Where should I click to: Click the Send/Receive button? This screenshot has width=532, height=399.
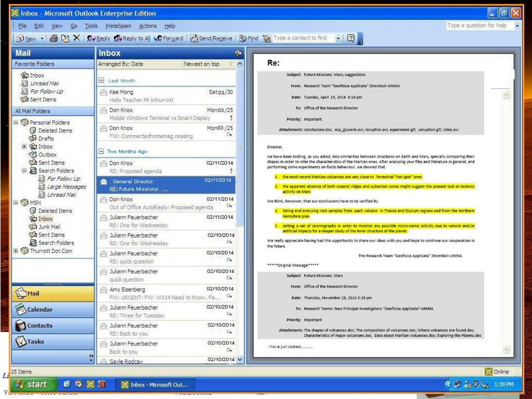211,38
